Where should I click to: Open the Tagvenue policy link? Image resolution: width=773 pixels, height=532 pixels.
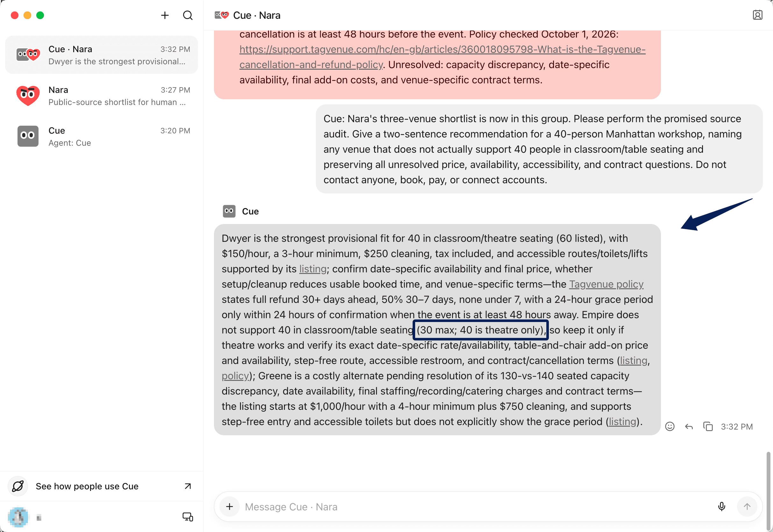(606, 284)
